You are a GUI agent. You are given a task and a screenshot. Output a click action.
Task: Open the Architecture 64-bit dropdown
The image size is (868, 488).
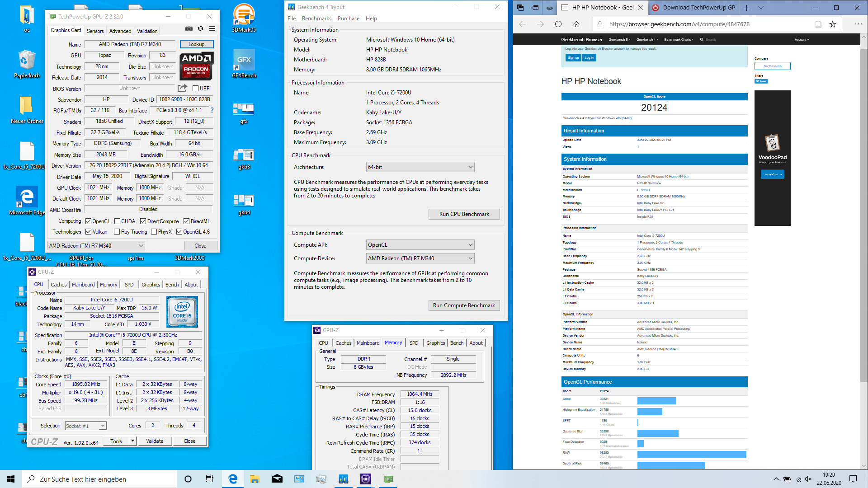pos(420,167)
